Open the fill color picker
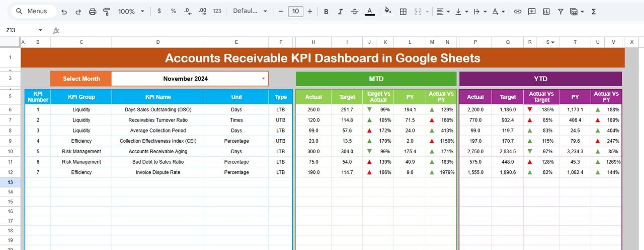 click(387, 11)
